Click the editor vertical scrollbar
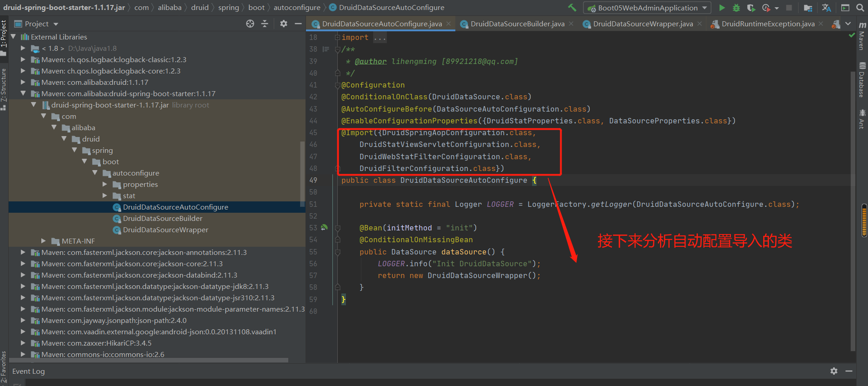868x386 pixels. pos(853,211)
